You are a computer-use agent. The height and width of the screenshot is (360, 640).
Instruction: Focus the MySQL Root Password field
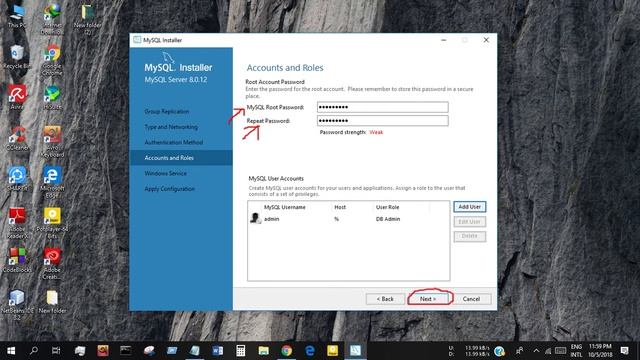coord(382,107)
